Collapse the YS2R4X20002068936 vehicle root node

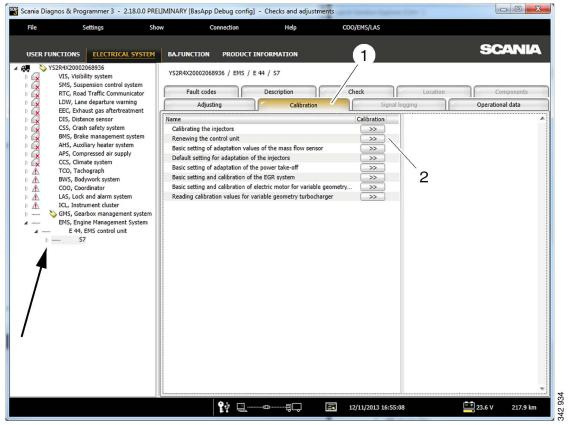coord(16,68)
